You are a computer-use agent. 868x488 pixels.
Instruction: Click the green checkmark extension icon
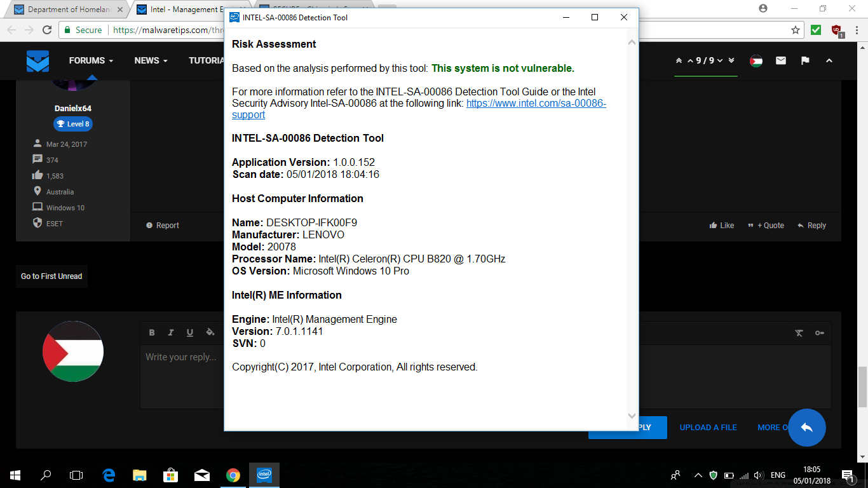coord(816,30)
